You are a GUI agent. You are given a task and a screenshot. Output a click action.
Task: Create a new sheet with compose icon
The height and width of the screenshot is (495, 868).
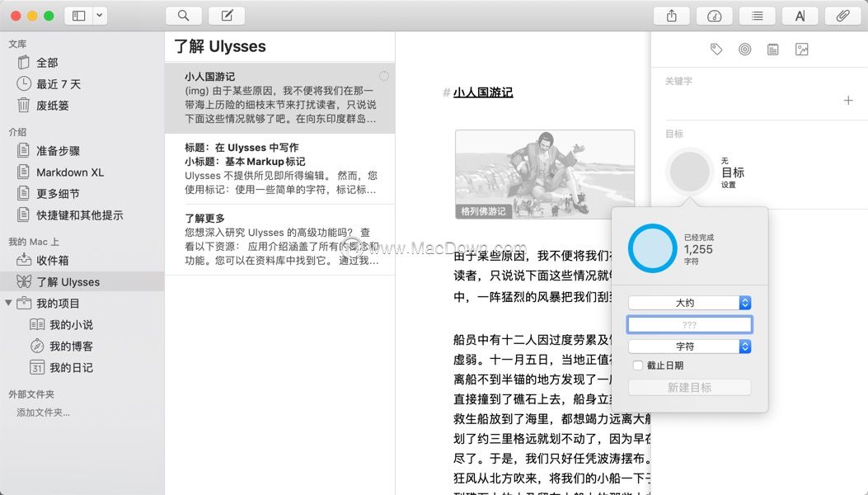tap(227, 16)
